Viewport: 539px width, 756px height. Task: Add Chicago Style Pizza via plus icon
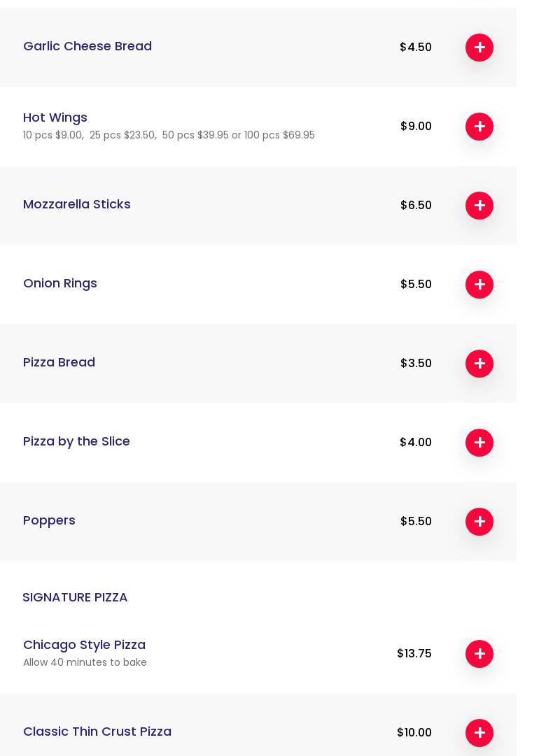[x=479, y=654]
